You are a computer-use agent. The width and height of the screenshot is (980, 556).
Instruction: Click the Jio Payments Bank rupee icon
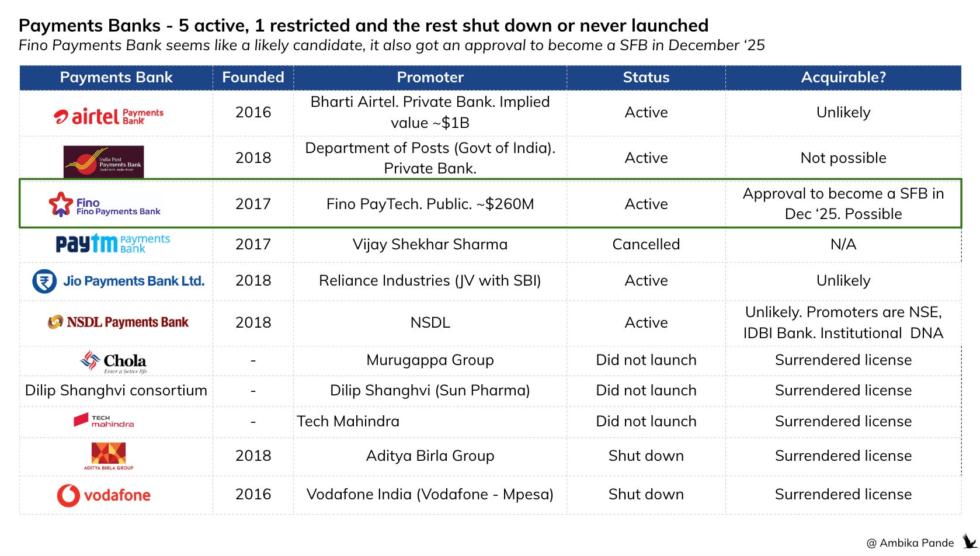[x=44, y=281]
